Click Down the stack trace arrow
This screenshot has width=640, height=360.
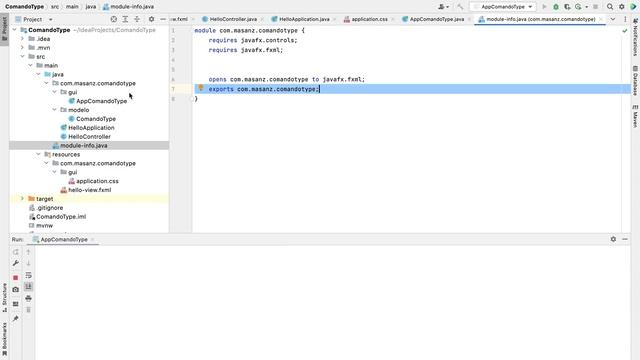[x=28, y=264]
